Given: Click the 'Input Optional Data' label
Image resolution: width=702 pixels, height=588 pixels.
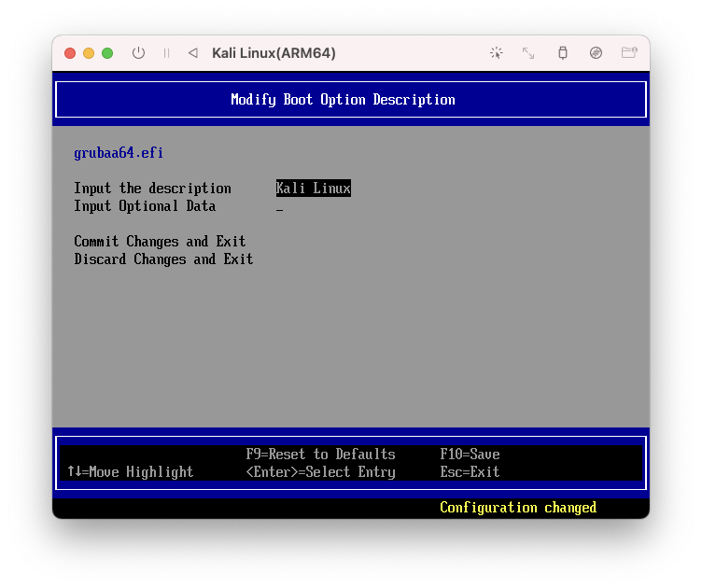Looking at the screenshot, I should [x=145, y=206].
